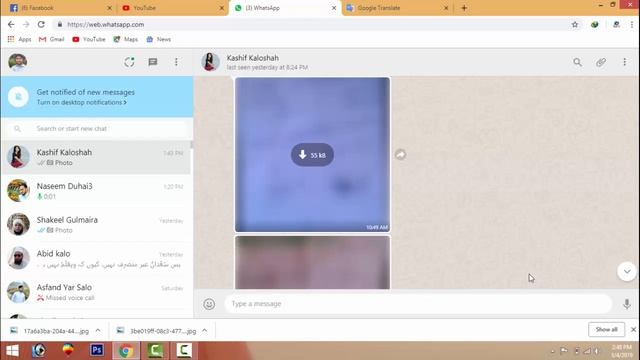Screen dimensions: 640x360
Task: Open the green Camtasia taskbar icon
Action: point(156,351)
